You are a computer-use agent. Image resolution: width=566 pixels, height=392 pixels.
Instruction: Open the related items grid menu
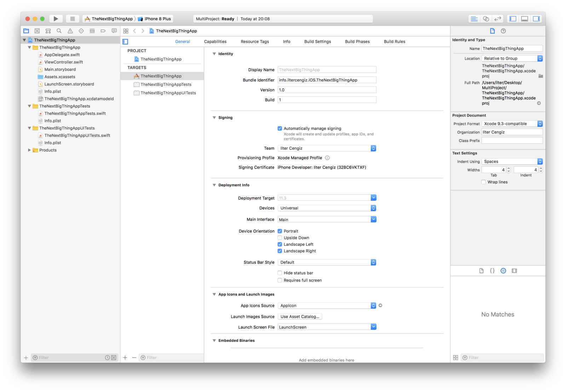[126, 31]
